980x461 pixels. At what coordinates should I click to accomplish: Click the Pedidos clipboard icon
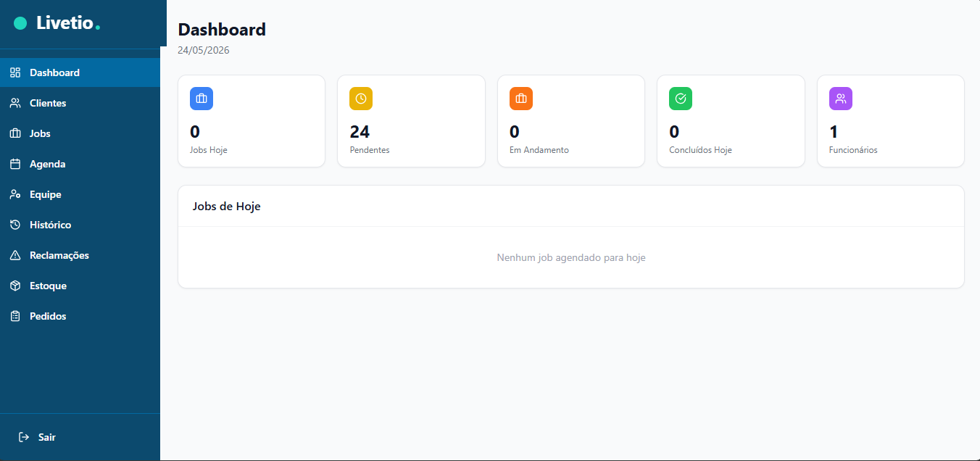15,316
